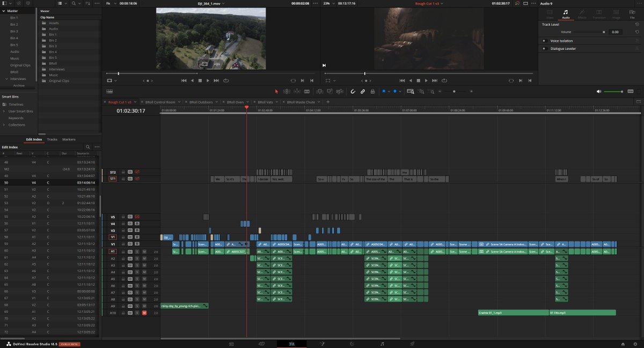Play the timeline viewer forward
644x348 pixels.
click(427, 80)
